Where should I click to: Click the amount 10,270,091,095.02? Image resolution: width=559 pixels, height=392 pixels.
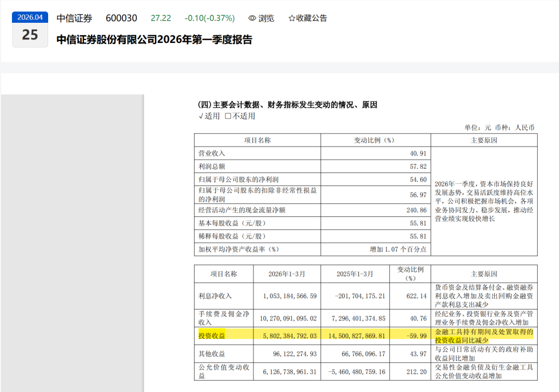coord(288,318)
